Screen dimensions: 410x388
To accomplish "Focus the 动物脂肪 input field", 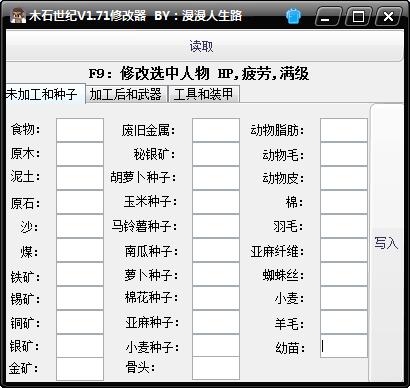I will click(344, 130).
